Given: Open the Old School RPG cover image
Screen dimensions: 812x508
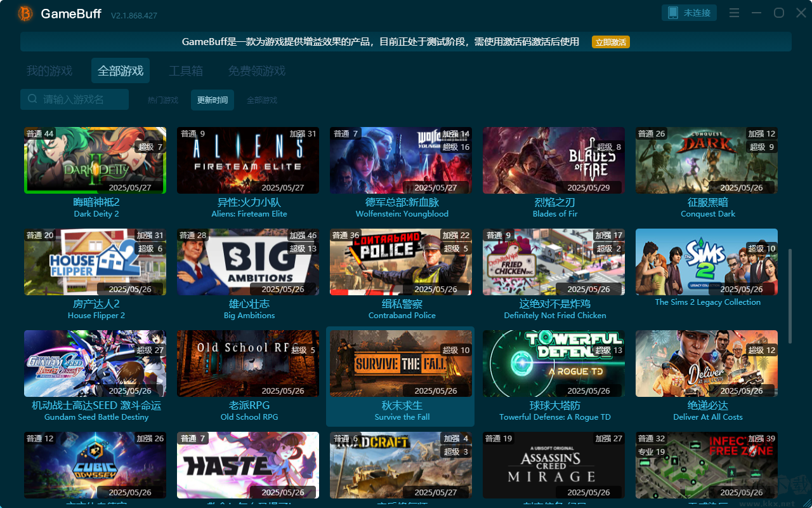Looking at the screenshot, I should pos(248,363).
